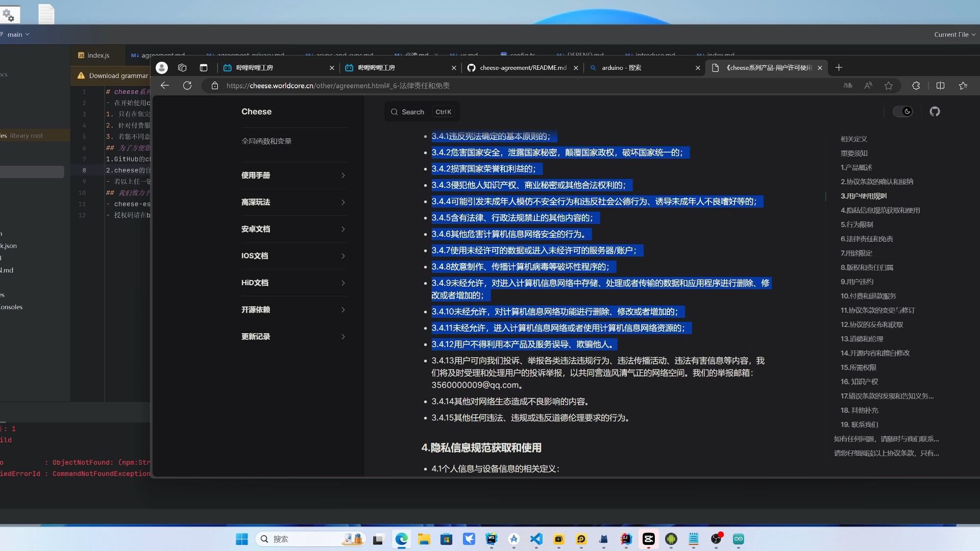Expand the IOS文档 sidebar section
This screenshot has height=551, width=980.
[293, 256]
